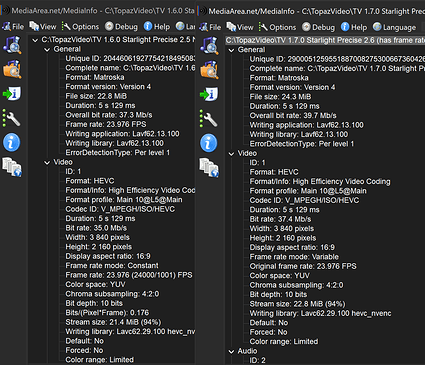Select 'Stream size: 22.8 MiB (94%)' row

(x=298, y=304)
